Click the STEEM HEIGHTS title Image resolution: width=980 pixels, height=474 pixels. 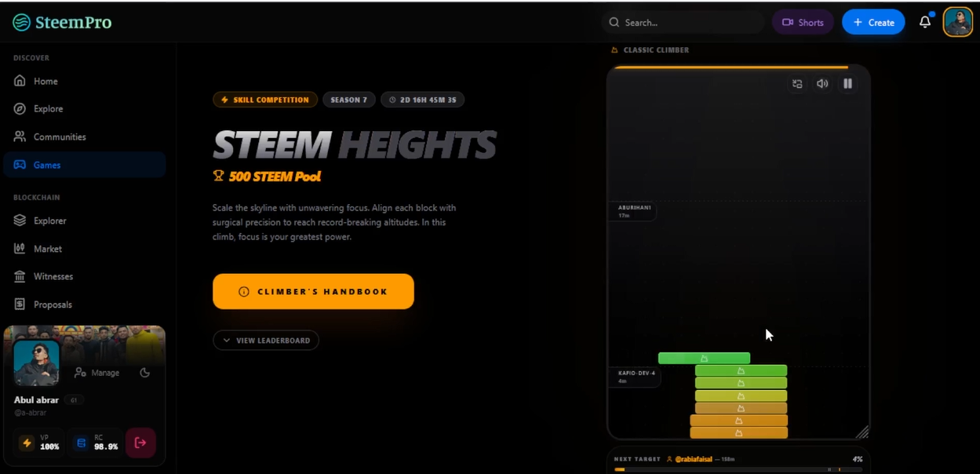coord(355,145)
